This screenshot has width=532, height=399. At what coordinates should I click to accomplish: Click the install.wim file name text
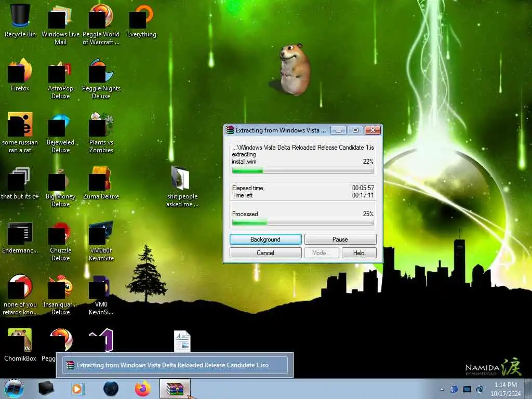pyautogui.click(x=244, y=162)
